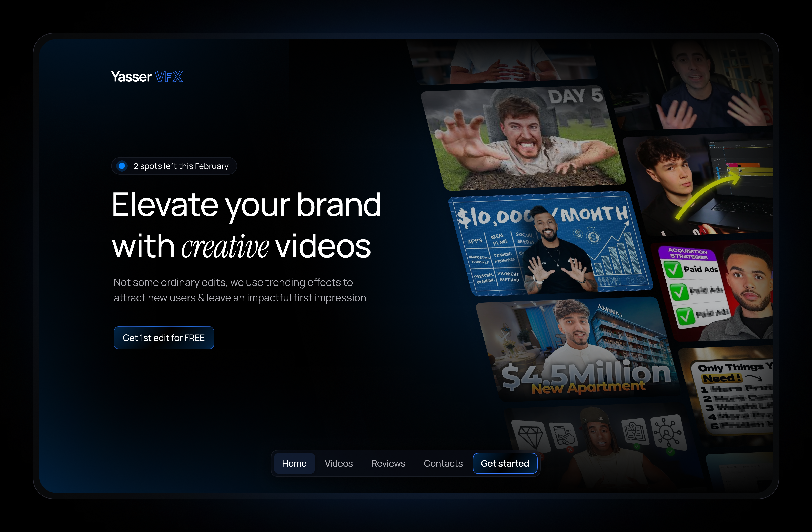Click the book with lightbulb icon

[635, 431]
